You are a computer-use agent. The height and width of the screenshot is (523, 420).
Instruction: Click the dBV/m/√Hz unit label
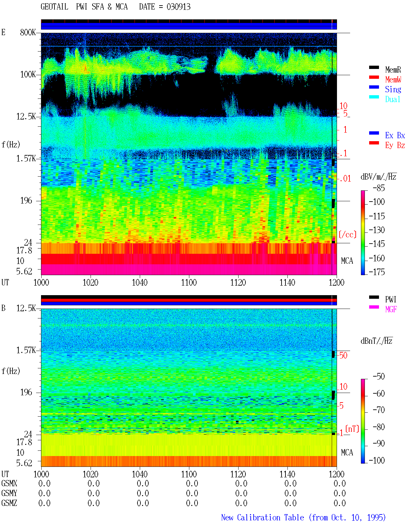pos(379,177)
